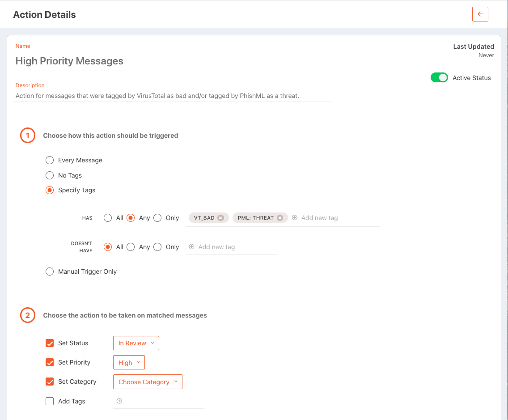Uncheck the Set Priority option
508x420 pixels.
point(49,362)
